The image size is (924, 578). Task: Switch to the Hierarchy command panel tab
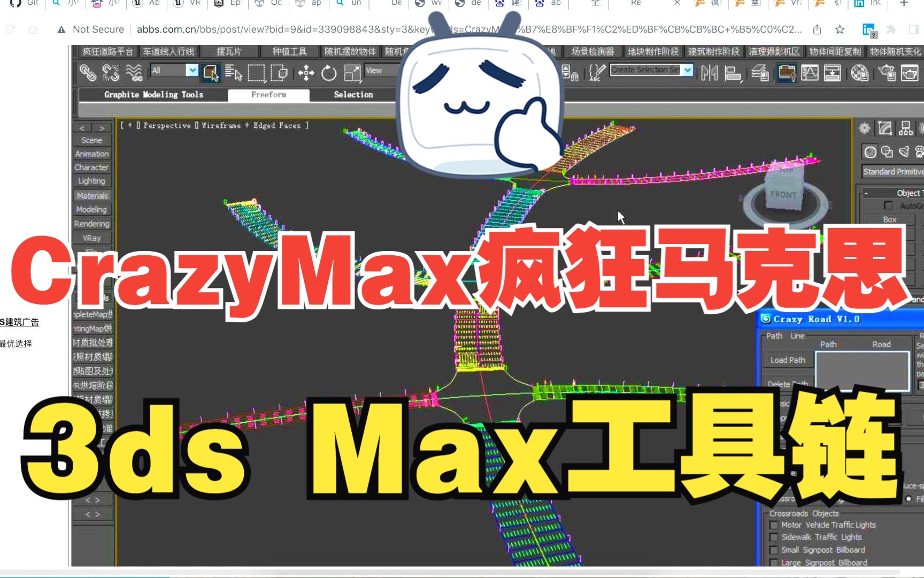tap(906, 128)
